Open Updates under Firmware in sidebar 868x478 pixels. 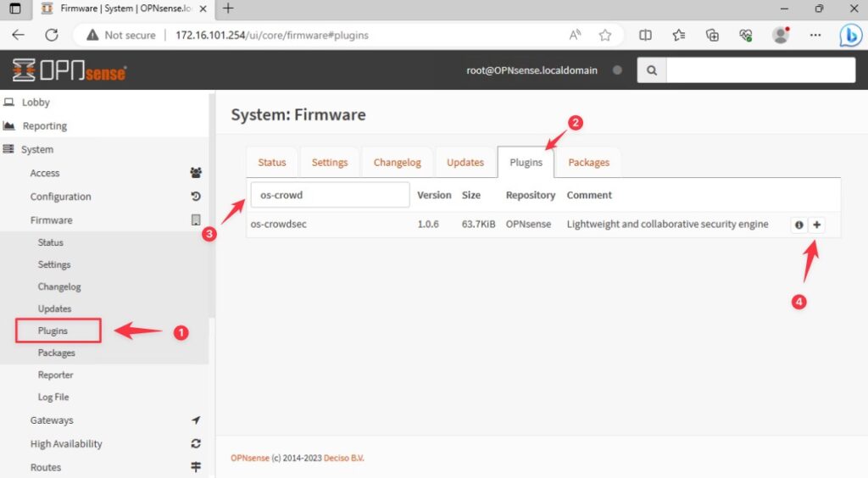point(54,308)
